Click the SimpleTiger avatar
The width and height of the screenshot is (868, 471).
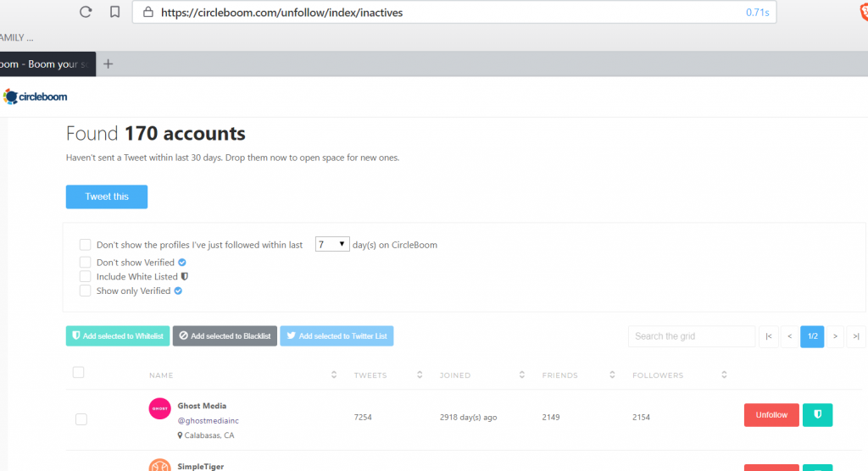[159, 465]
